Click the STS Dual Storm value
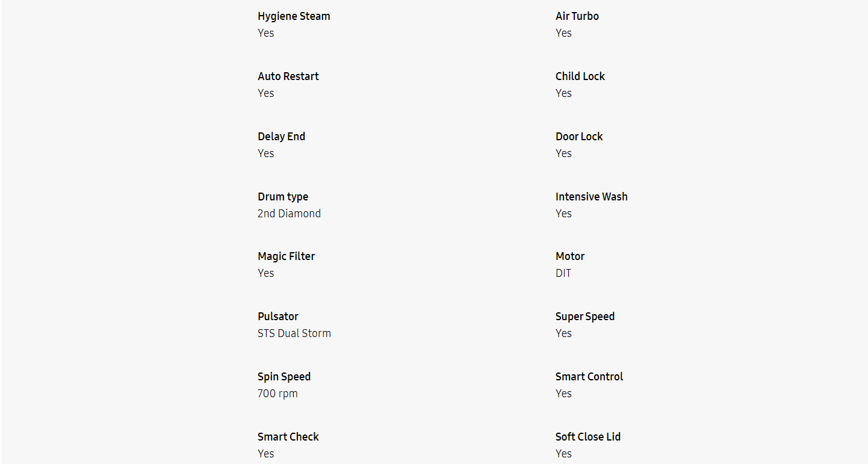 [x=294, y=333]
